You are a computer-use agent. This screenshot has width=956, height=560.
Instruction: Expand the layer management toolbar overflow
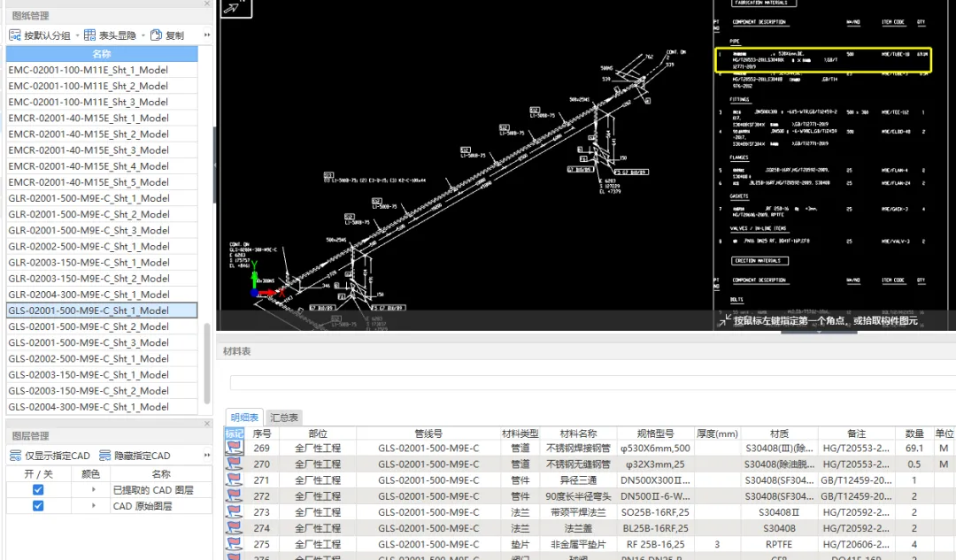click(x=206, y=456)
